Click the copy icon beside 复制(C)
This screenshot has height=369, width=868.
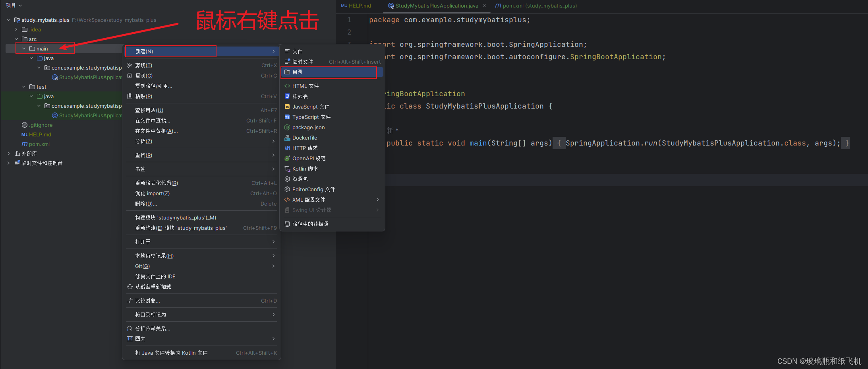(x=130, y=76)
